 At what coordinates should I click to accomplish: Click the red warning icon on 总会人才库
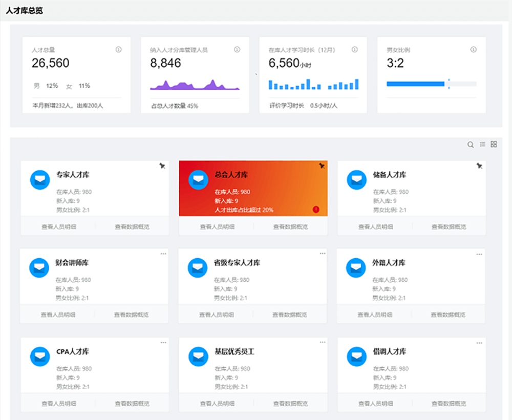click(316, 209)
